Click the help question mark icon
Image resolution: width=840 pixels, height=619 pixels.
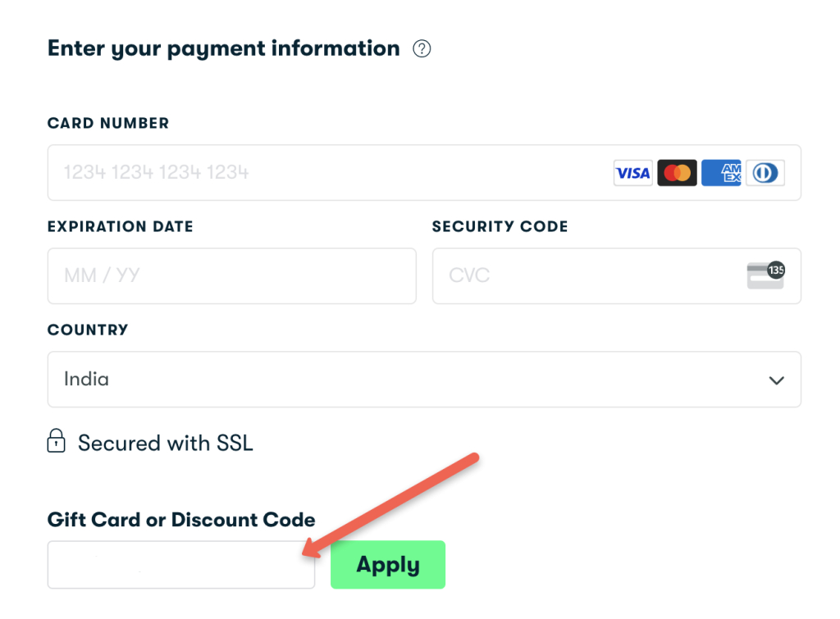click(x=422, y=49)
